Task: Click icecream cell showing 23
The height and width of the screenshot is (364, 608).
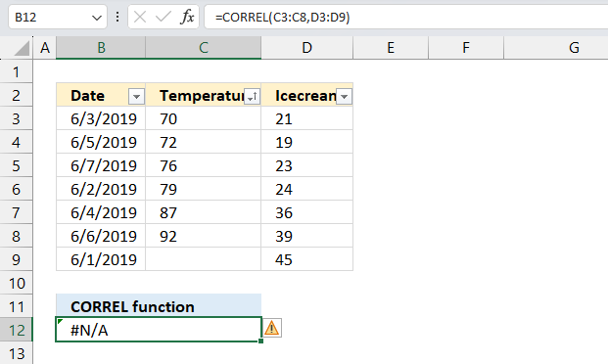Action: (307, 165)
